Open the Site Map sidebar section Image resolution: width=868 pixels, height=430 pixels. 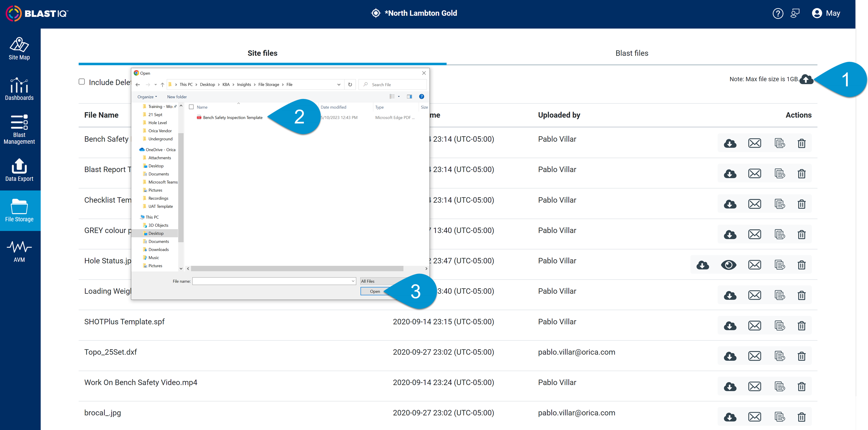tap(19, 49)
